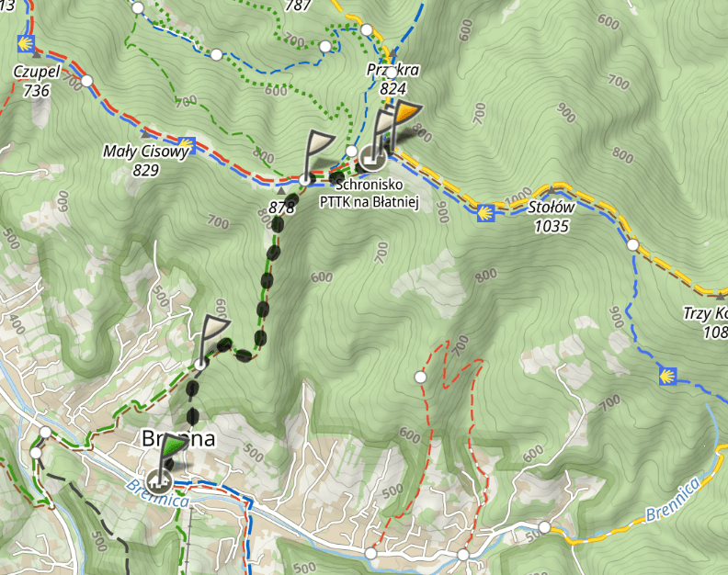Click the route waypoint circle above Brenna
The width and height of the screenshot is (728, 575).
click(x=200, y=364)
